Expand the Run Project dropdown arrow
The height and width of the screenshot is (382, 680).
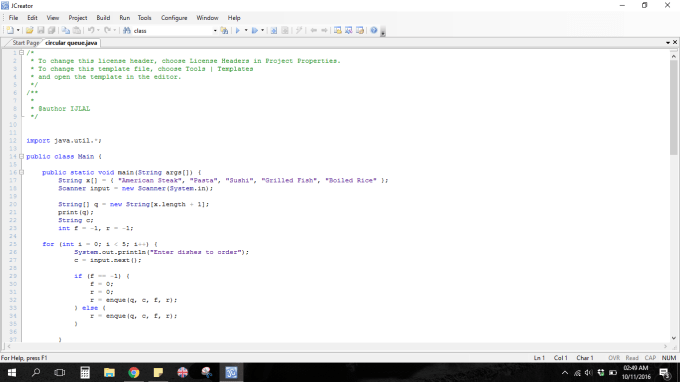tap(246, 30)
